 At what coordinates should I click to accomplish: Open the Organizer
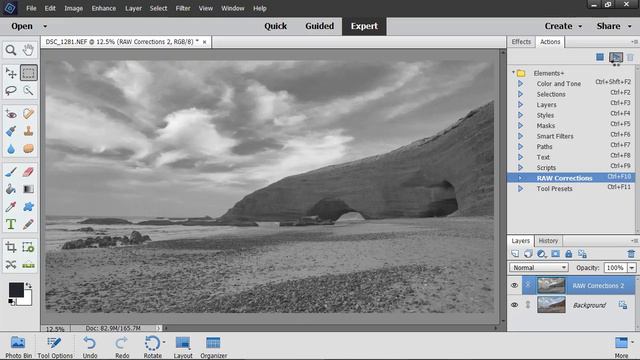pos(213,347)
